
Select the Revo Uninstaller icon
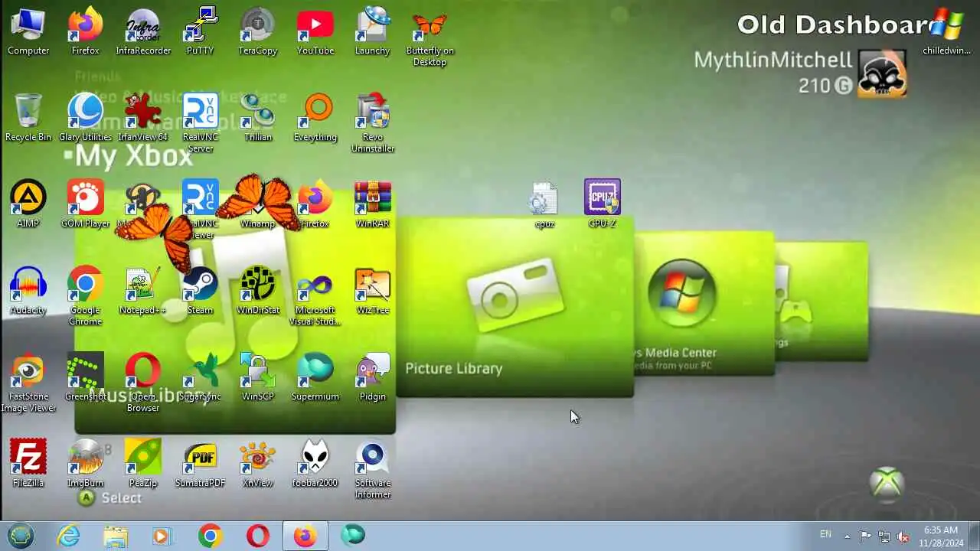(373, 123)
